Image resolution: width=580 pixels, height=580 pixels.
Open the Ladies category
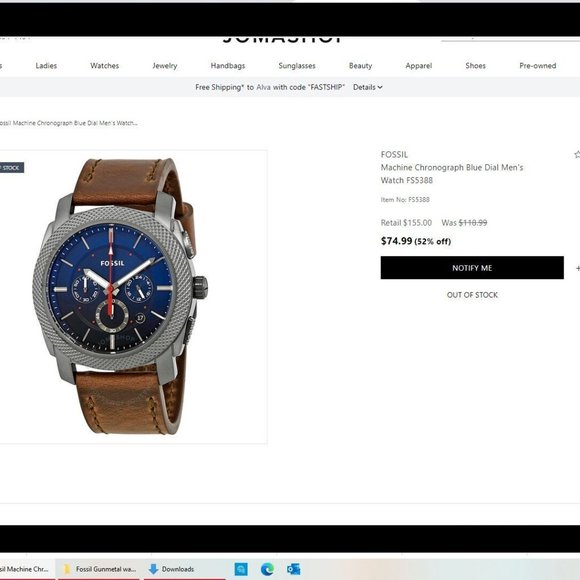coord(46,65)
